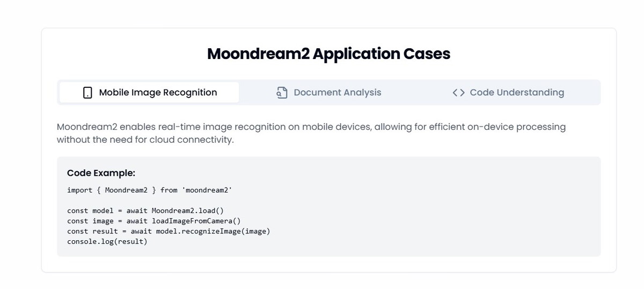Viewport: 644px width, 289px height.
Task: Click the import keyword in the code
Action: (x=79, y=190)
